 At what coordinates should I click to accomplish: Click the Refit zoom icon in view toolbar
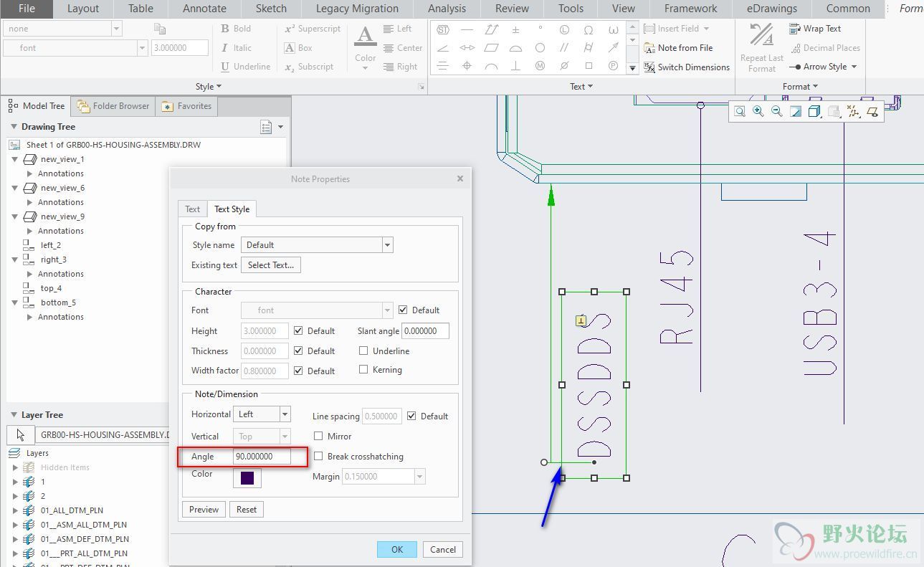tap(739, 112)
